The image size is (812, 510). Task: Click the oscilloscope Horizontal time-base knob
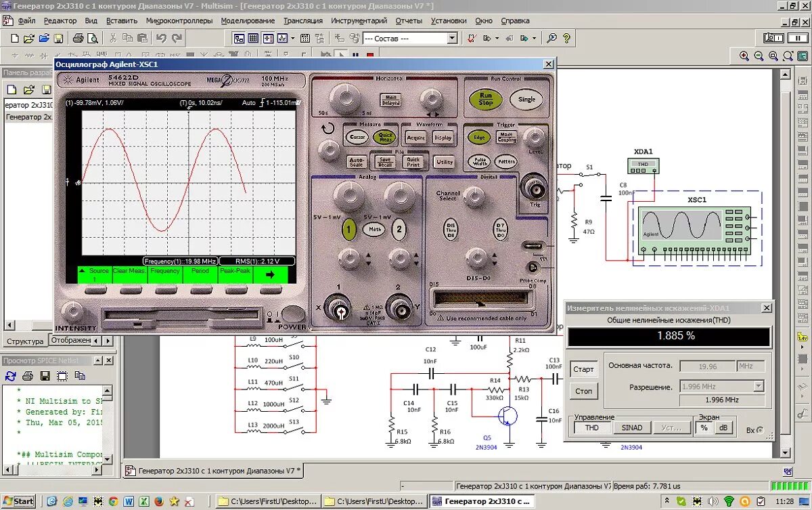[x=346, y=99]
